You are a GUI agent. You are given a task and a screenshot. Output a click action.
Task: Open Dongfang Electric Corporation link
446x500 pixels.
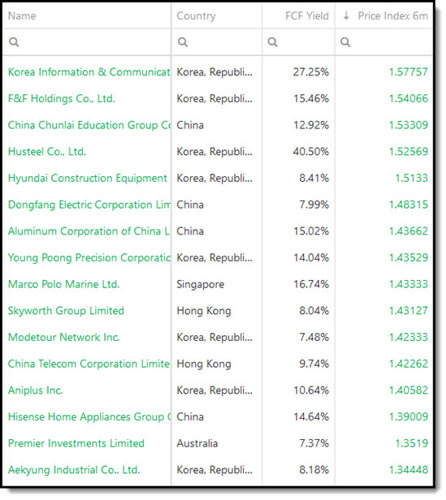(x=89, y=205)
